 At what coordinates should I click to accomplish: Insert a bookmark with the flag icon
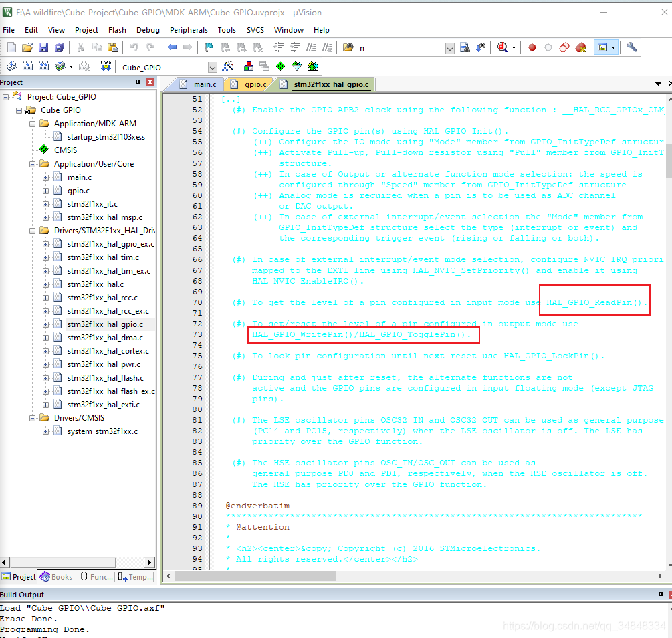pos(209,47)
